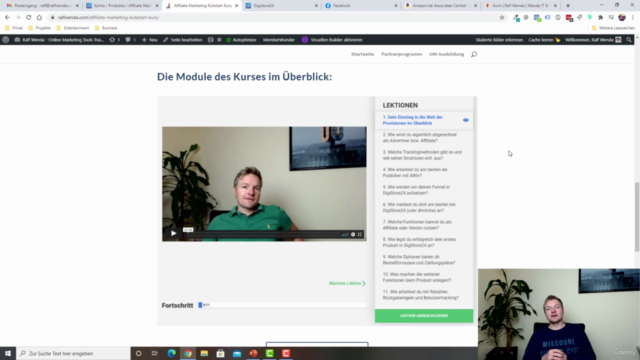
Task: Launch Microsoft Edge from taskbar
Action: 171,353
